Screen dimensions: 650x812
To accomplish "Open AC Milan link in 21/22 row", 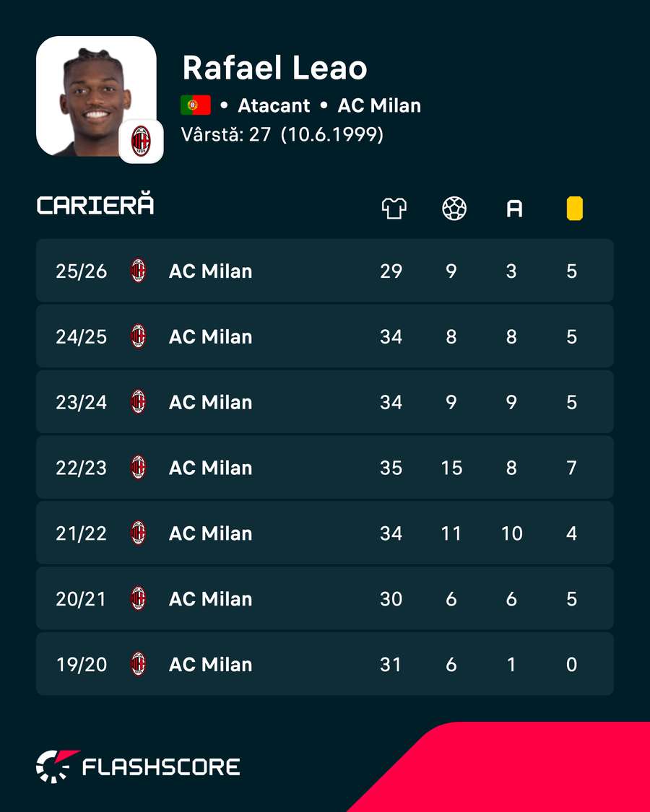I will [210, 533].
